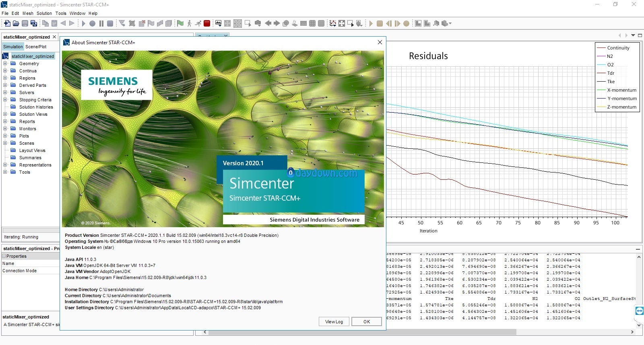This screenshot has width=644, height=345.
Task: Click the clear mesh red-x icon
Action: tap(142, 23)
